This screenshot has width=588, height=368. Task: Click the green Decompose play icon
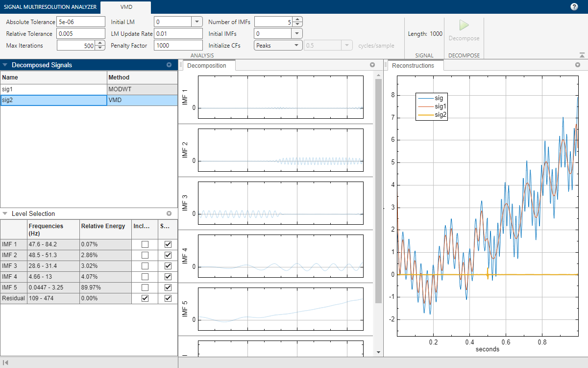[464, 26]
